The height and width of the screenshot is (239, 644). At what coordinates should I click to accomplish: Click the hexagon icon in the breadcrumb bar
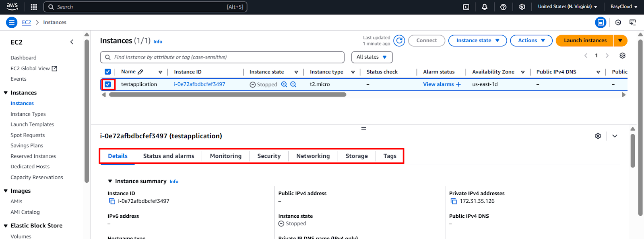click(x=618, y=22)
